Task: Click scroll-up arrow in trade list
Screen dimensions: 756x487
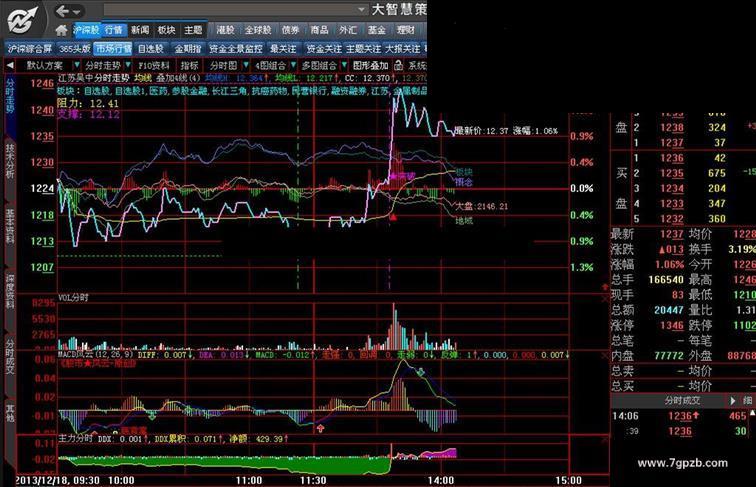Action: [752, 413]
